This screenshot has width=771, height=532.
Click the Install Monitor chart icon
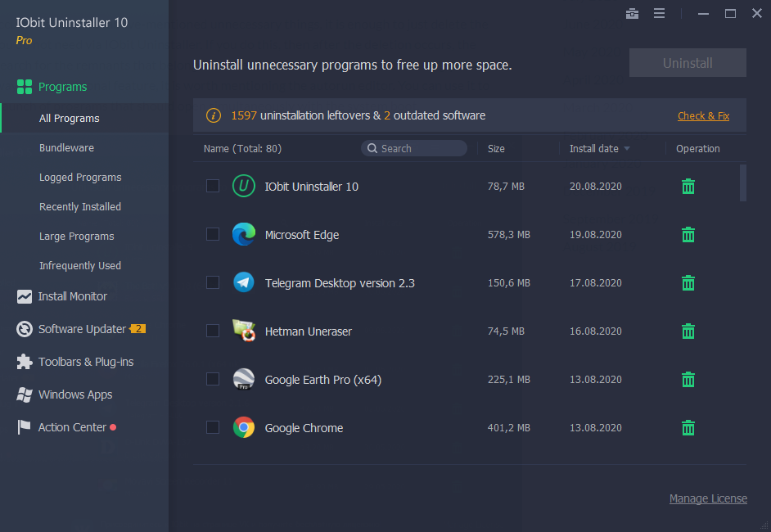[24, 296]
